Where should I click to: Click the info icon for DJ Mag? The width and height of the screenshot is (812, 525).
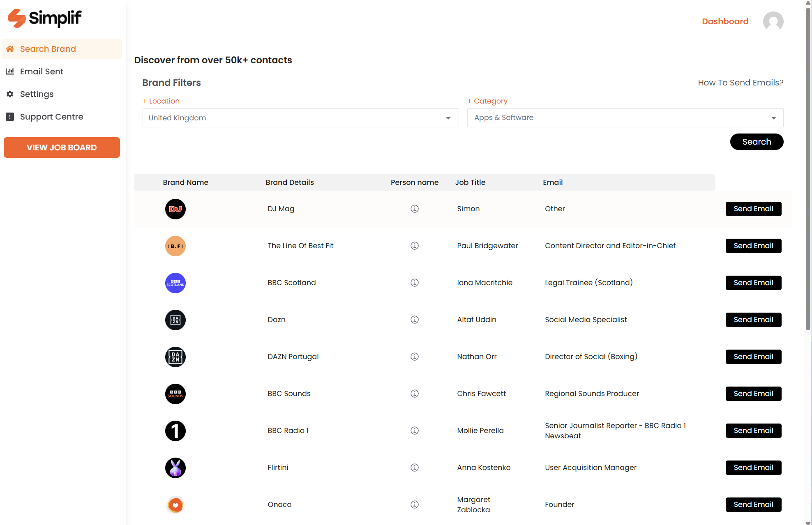[414, 209]
